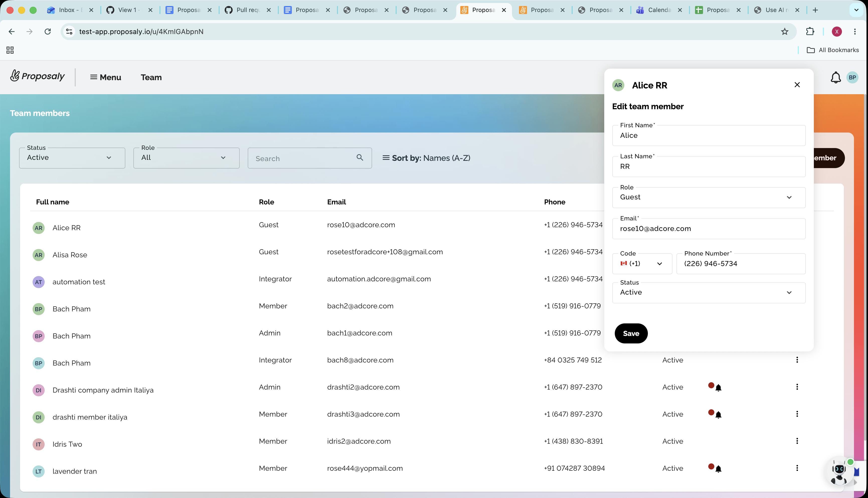Screen dimensions: 868x498
Task: Click phone number +91 074287 30894
Action: click(x=574, y=468)
